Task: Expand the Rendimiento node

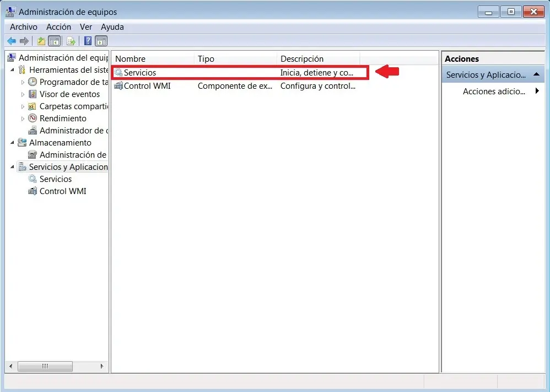Action: 23,119
